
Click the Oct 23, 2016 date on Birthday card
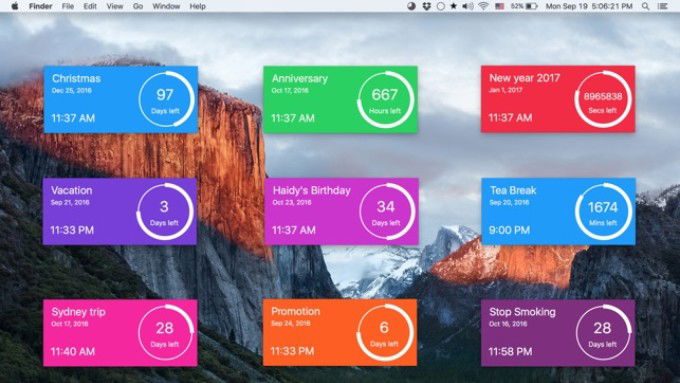292,203
